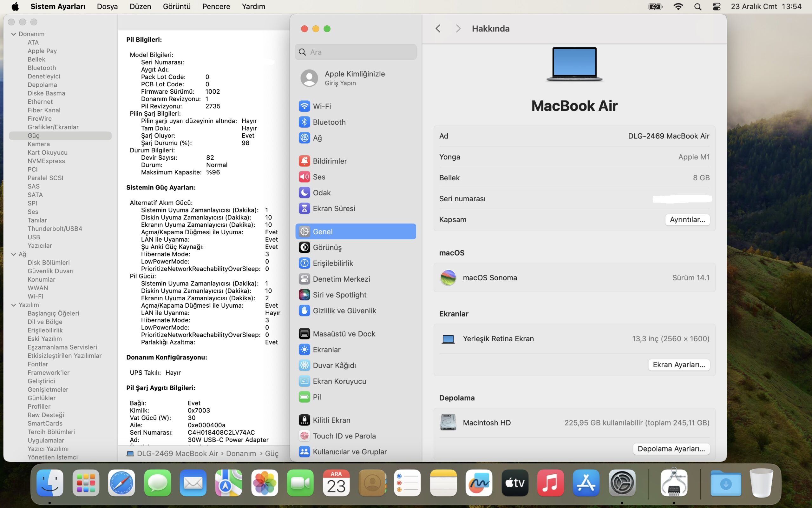
Task: Open Masaüstü ve Dock settings
Action: (x=355, y=334)
